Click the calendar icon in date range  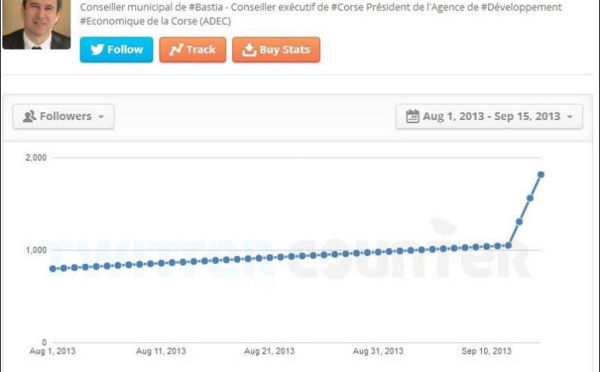click(x=412, y=116)
